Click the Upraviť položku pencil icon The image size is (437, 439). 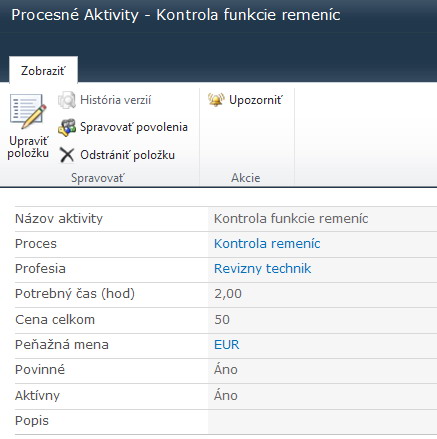coord(28,111)
